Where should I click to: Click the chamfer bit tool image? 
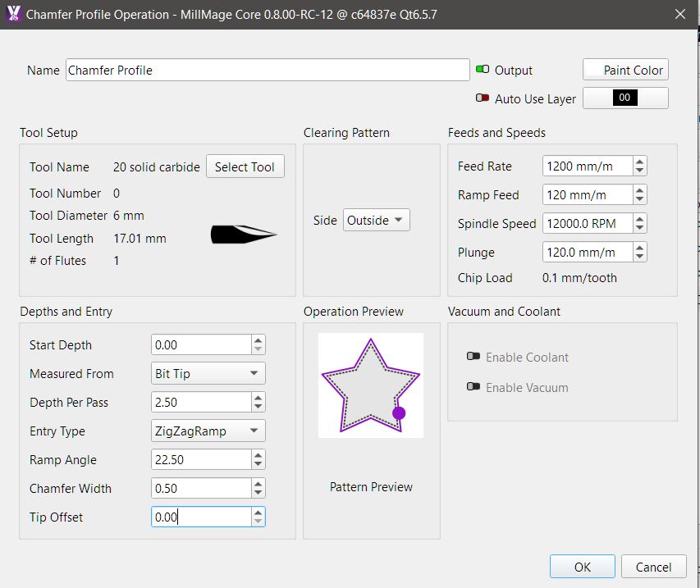pos(244,234)
